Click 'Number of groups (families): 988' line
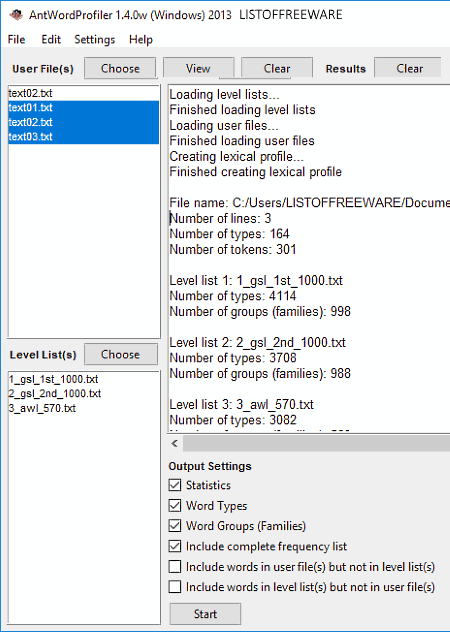This screenshot has width=450, height=632. point(260,374)
